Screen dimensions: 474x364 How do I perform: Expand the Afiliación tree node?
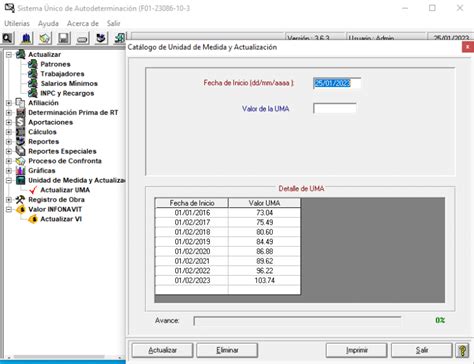[9, 103]
